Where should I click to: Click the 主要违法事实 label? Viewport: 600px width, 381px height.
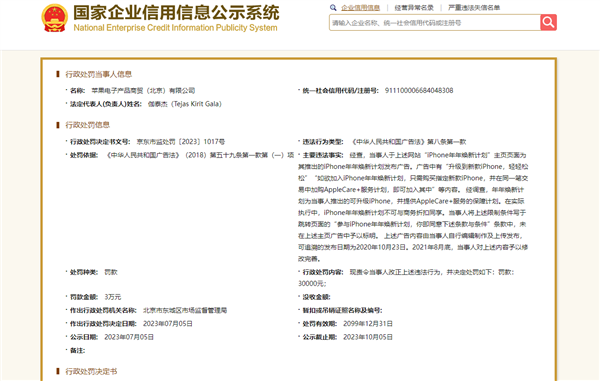click(323, 155)
